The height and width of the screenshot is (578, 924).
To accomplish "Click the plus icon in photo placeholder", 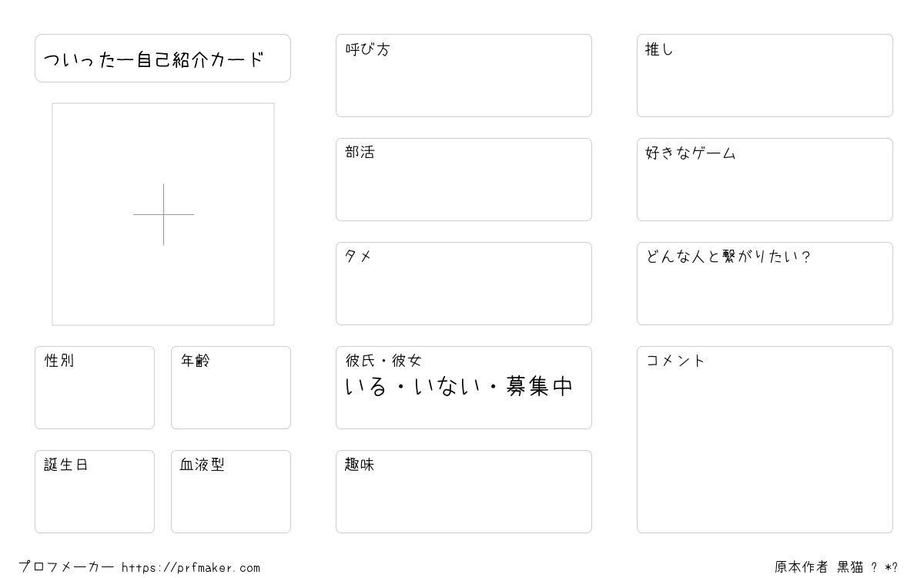I will (163, 214).
